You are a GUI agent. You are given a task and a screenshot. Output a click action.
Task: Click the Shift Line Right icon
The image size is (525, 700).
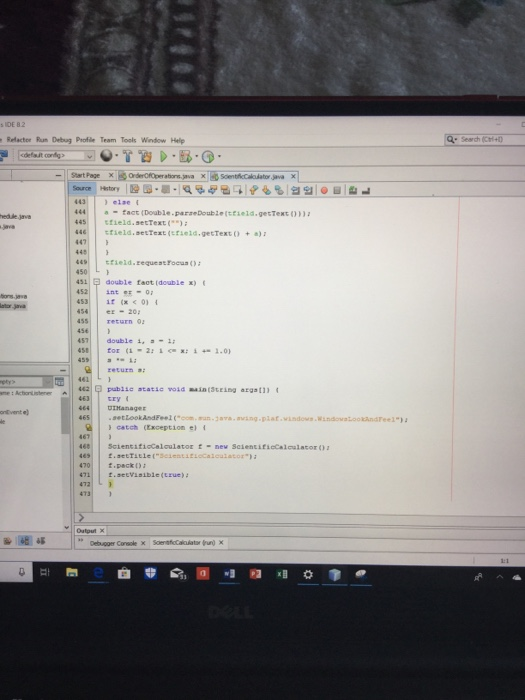coord(308,191)
